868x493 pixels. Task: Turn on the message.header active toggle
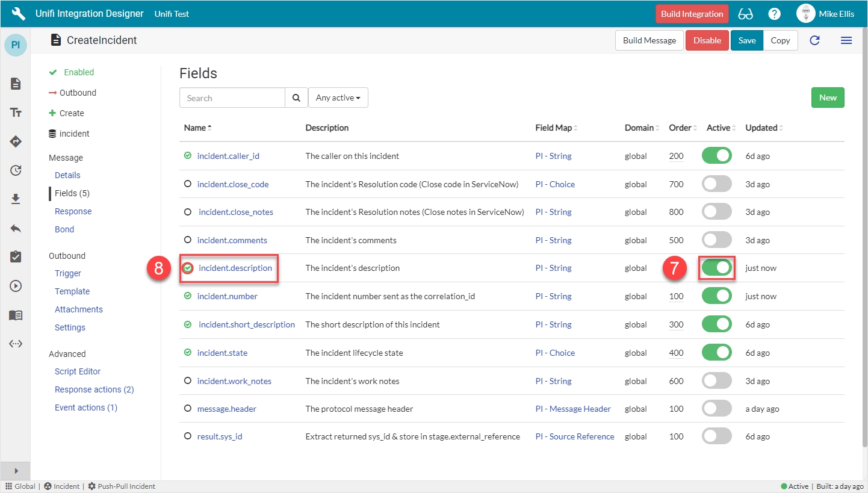pos(716,409)
